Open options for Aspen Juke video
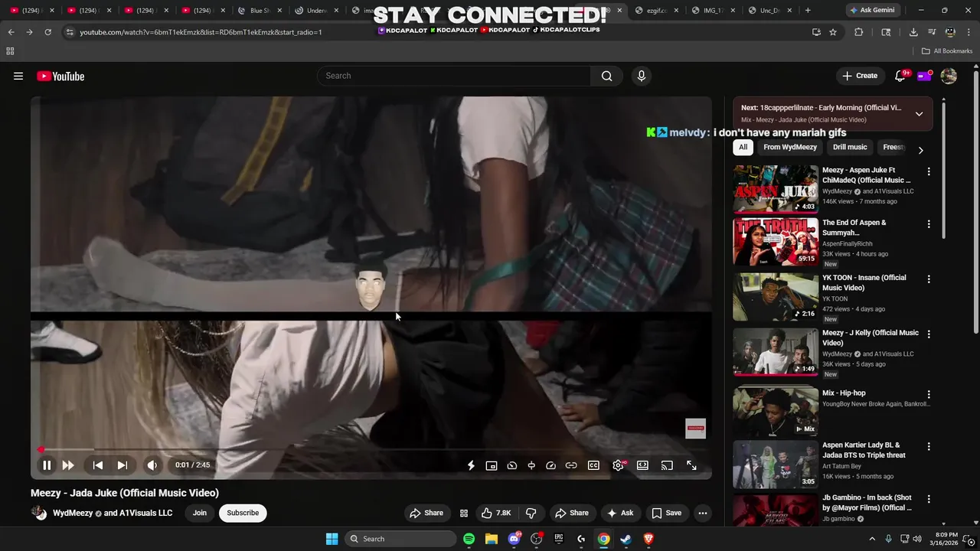The width and height of the screenshot is (980, 551). [929, 171]
